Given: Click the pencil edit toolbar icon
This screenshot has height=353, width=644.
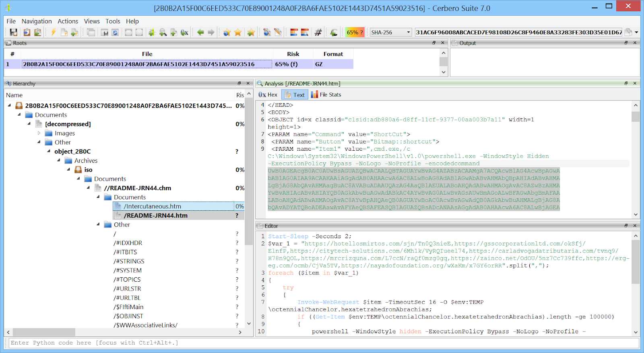Looking at the screenshot, I should click(x=278, y=32).
